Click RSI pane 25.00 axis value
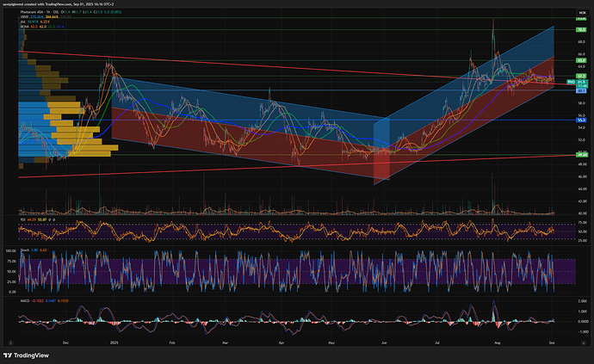 [x=583, y=241]
